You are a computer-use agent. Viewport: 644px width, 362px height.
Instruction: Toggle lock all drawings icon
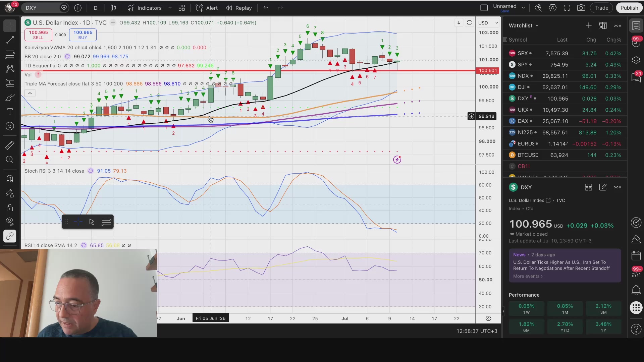tap(10, 207)
